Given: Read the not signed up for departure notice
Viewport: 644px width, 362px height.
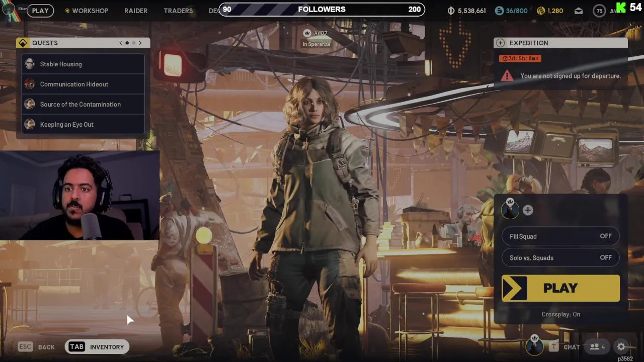Looking at the screenshot, I should tap(571, 76).
